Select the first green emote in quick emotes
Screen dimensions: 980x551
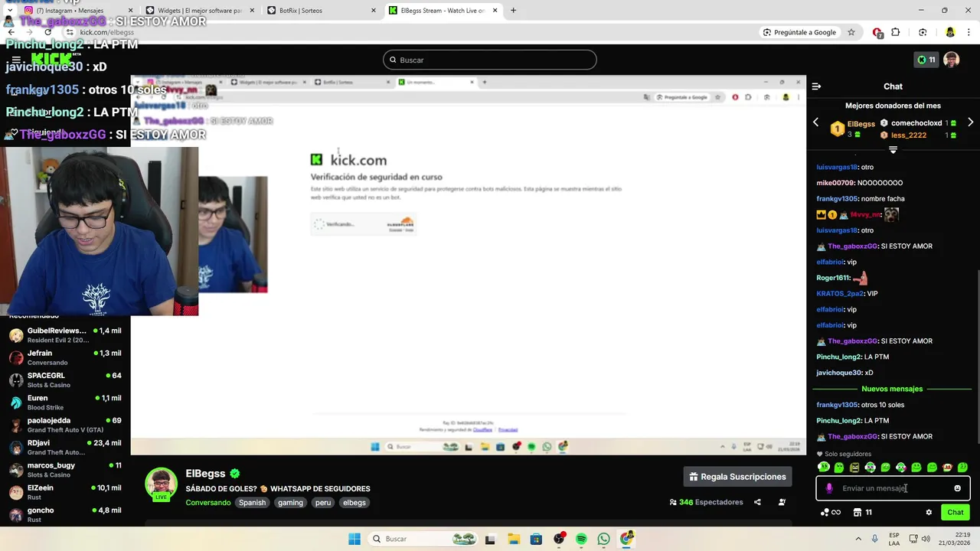point(824,467)
